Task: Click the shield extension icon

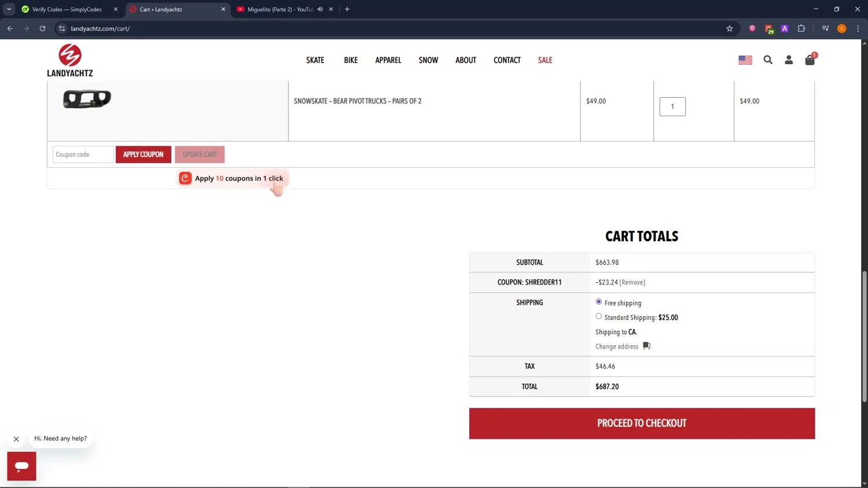Action: (752, 28)
